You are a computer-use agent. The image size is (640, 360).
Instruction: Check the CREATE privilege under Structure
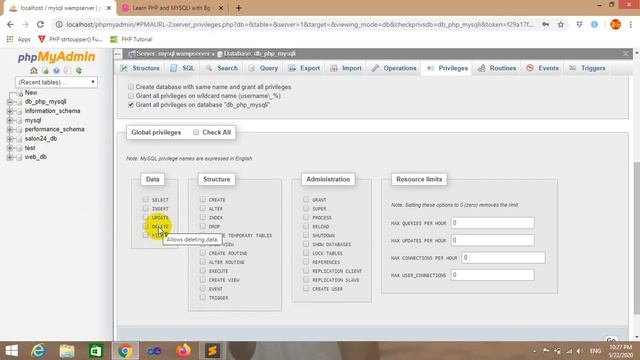pos(203,199)
